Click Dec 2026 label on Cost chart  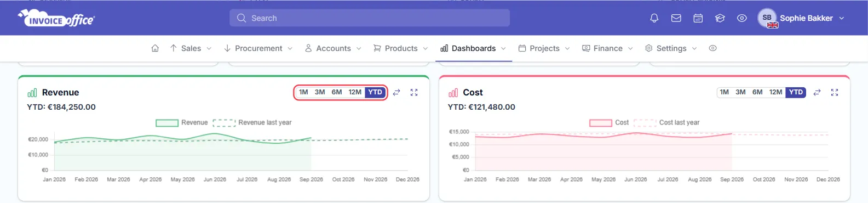tap(828, 179)
